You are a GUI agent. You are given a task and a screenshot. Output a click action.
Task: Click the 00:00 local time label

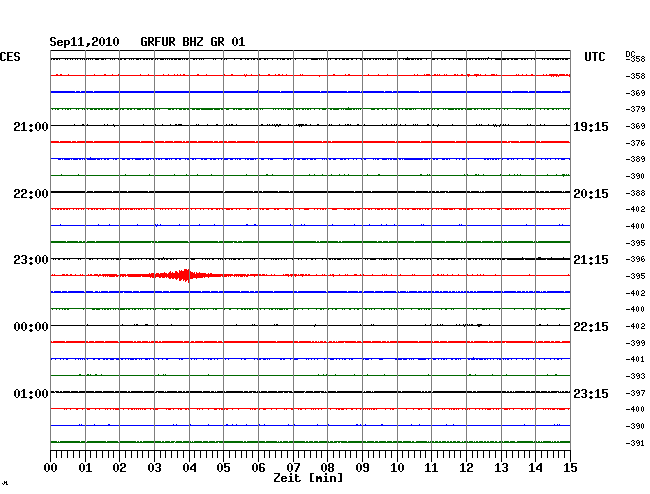31,327
